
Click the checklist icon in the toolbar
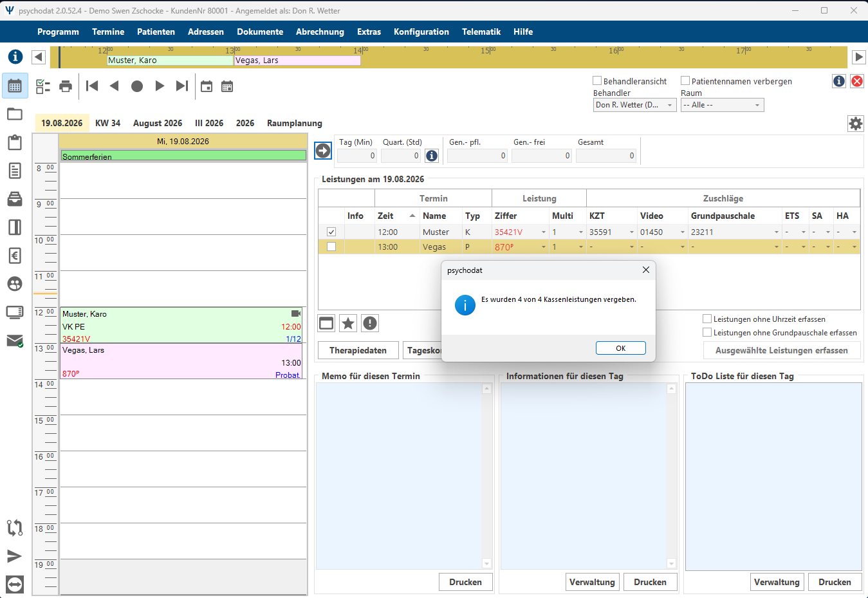43,86
